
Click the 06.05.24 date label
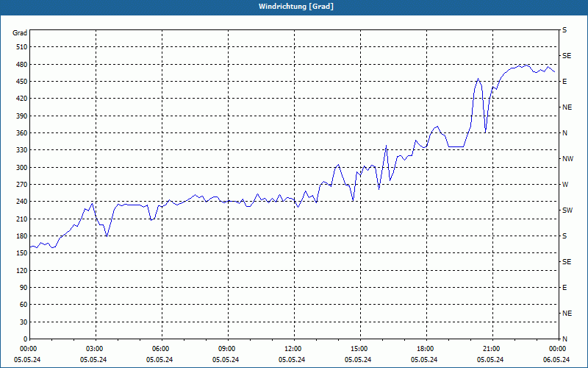point(556,360)
